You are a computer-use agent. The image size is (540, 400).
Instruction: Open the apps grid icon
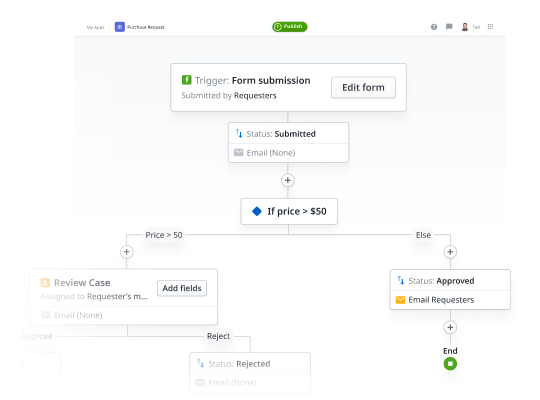[490, 27]
